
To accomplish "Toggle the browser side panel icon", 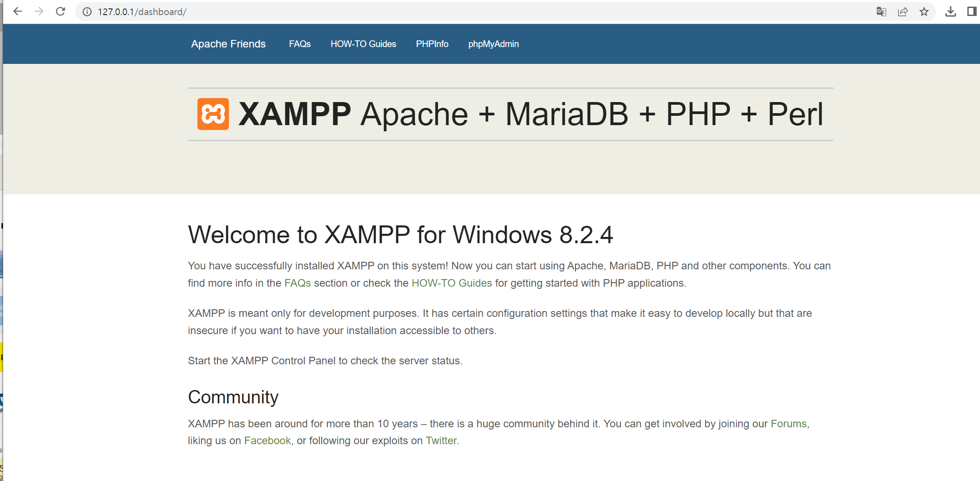I will pyautogui.click(x=972, y=12).
